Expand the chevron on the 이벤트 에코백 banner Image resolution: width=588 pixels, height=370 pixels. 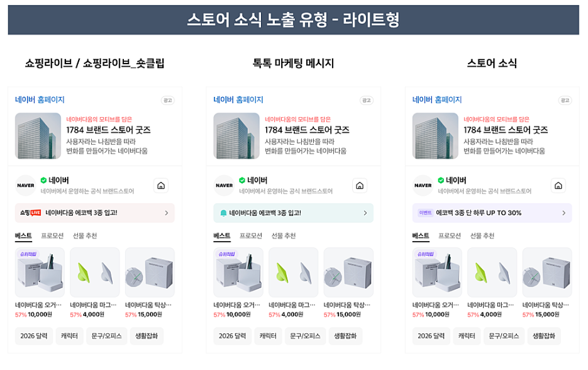coord(564,213)
